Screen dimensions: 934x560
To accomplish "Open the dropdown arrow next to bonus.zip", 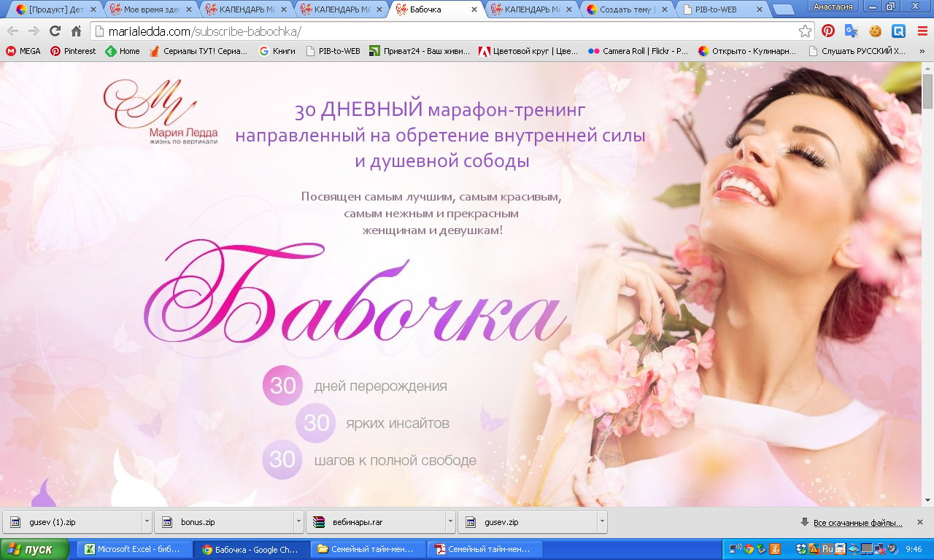I will click(x=298, y=522).
